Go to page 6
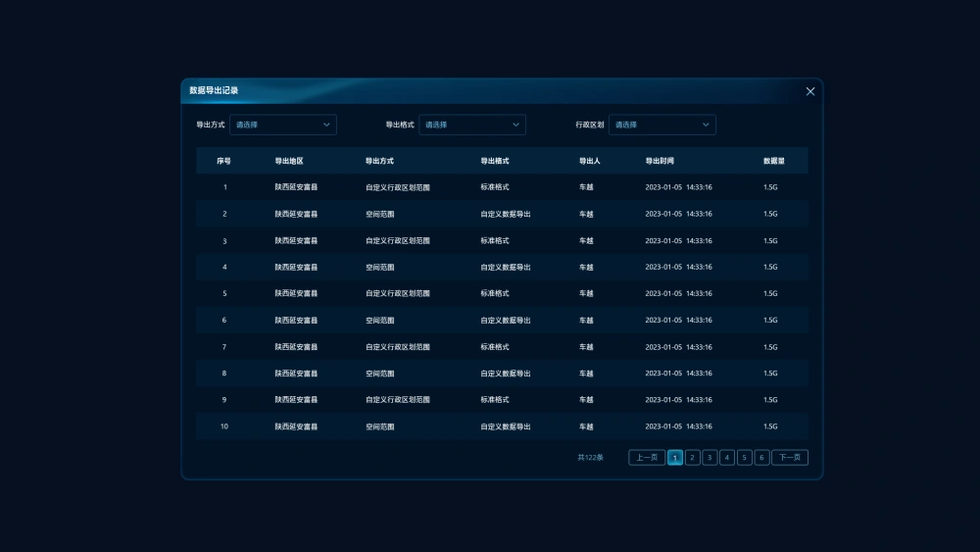 pyautogui.click(x=762, y=457)
